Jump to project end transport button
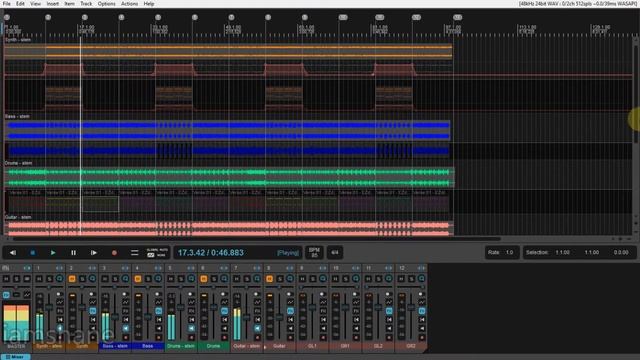 94,253
